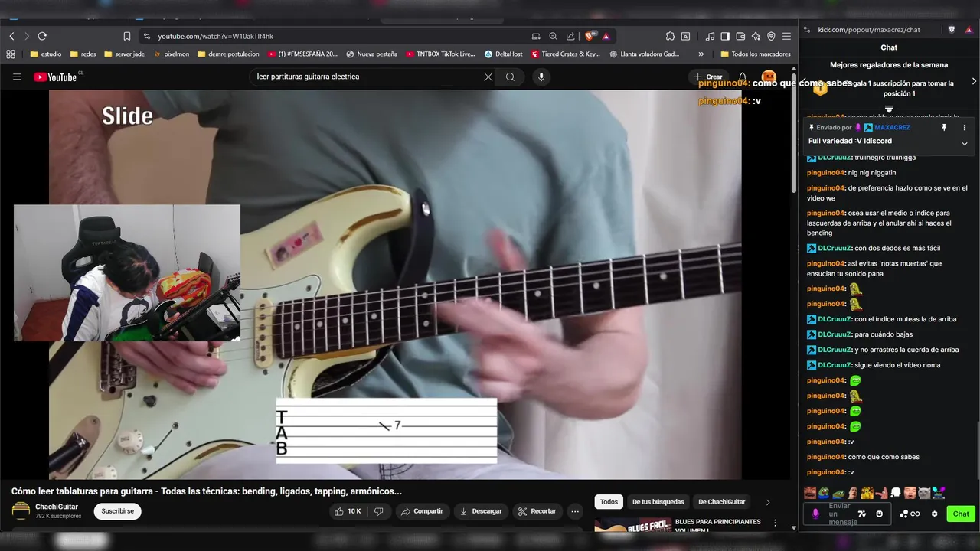The height and width of the screenshot is (551, 980).
Task: Open 'Todos los marcadores' folder
Action: (x=755, y=54)
